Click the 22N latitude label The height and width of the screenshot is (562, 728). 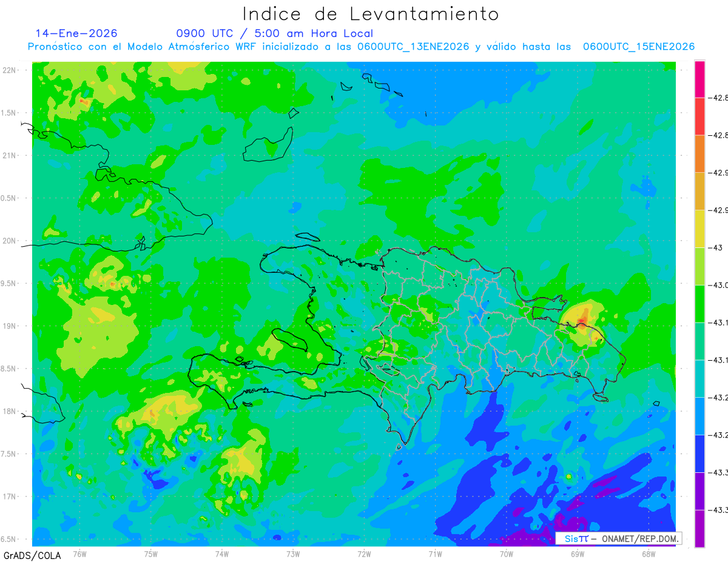(10, 70)
